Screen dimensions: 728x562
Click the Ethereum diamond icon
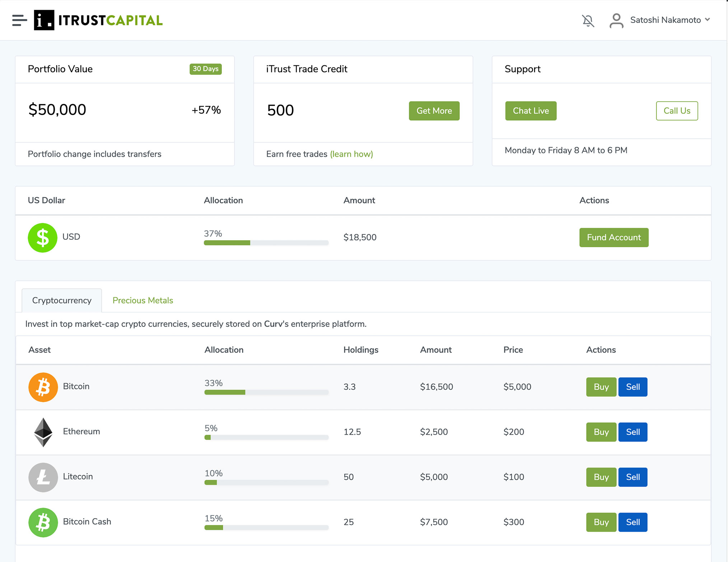(43, 432)
